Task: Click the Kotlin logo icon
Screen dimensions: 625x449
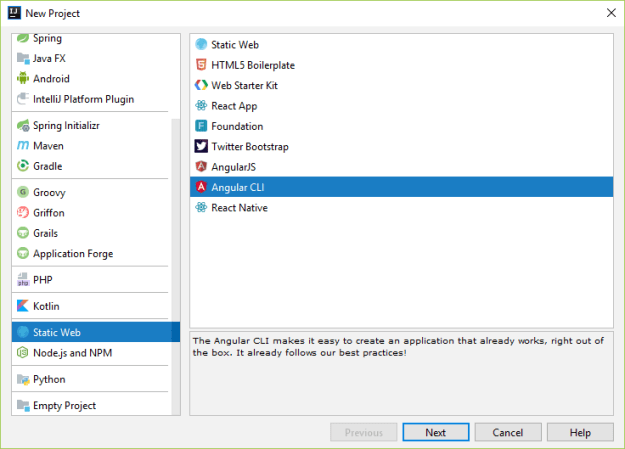Action: [x=24, y=306]
